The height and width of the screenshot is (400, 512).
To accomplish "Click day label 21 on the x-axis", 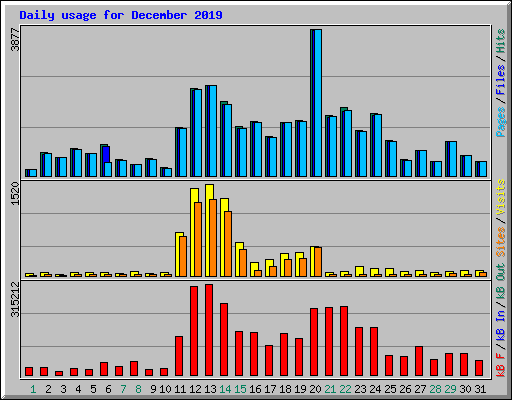I will 330,389.
